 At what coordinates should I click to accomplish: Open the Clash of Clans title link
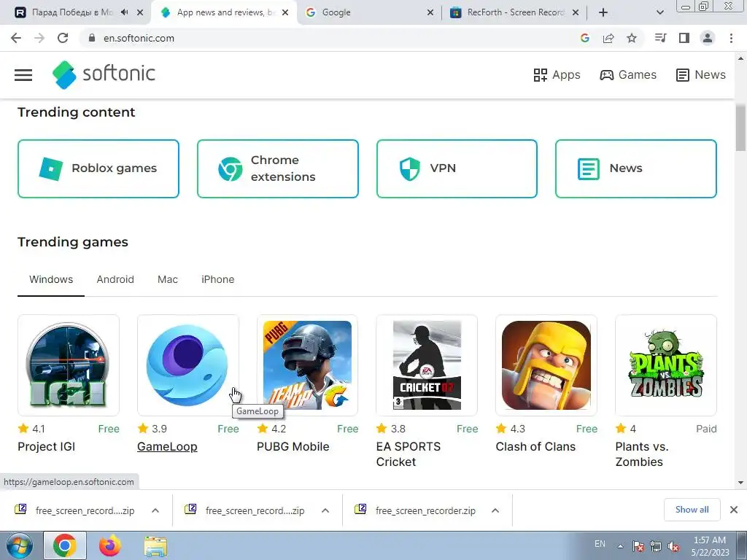coord(535,447)
